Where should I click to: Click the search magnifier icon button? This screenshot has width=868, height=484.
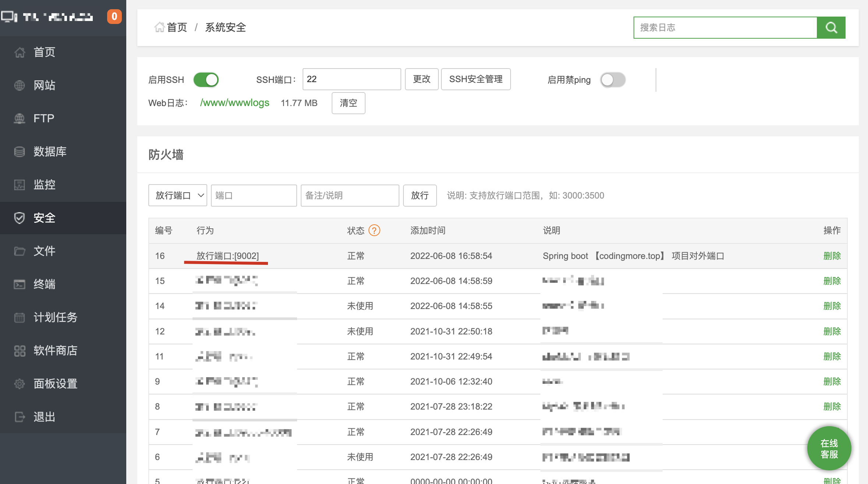coord(831,28)
